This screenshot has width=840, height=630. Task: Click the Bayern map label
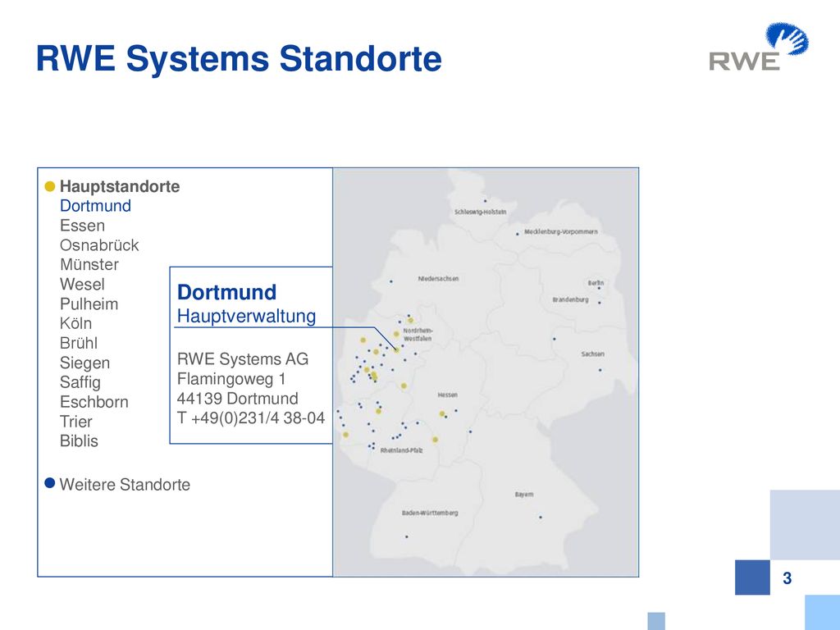524,495
